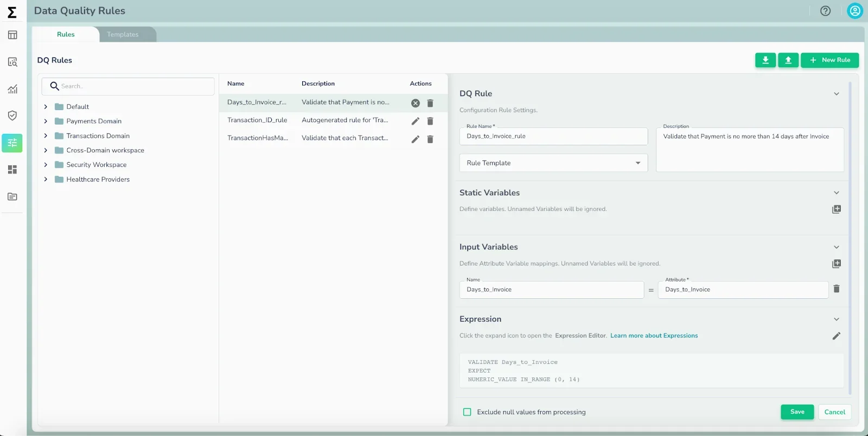Enable Exclude null values from processing
Screen dimensions: 868x436
coord(467,412)
